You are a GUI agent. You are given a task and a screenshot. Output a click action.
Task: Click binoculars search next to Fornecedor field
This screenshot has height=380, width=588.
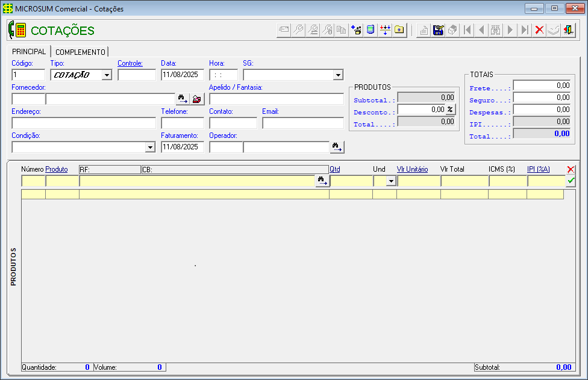(182, 99)
